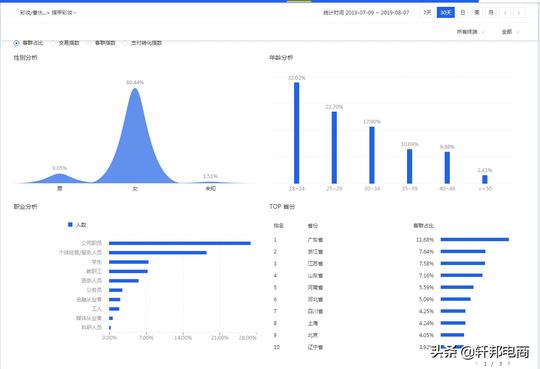Image resolution: width=540 pixels, height=369 pixels.
Task: Select the 客群占比 radio button
Action: click(16, 43)
